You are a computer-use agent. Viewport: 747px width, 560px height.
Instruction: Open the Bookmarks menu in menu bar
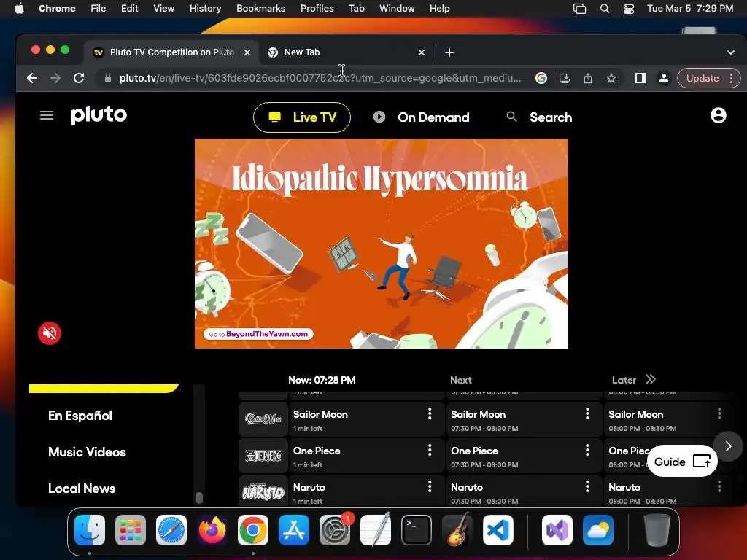(x=260, y=9)
